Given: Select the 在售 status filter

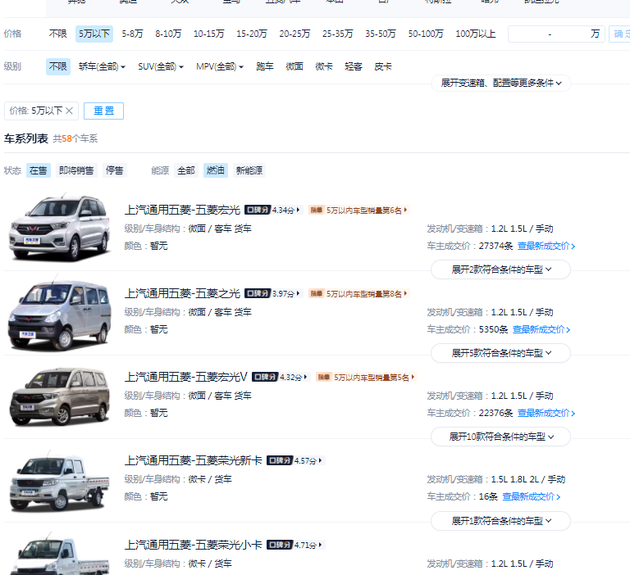Looking at the screenshot, I should (38, 171).
